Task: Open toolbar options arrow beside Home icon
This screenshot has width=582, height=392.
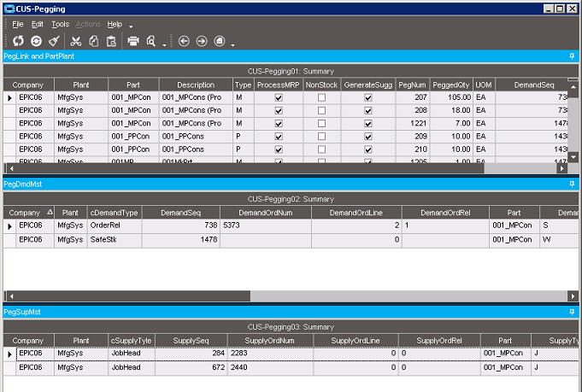Action: (x=232, y=45)
